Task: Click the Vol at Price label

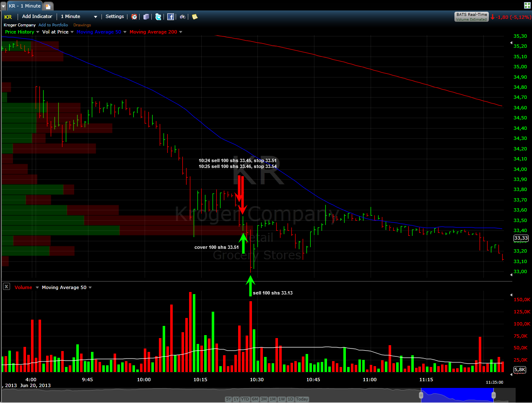Action: tap(55, 32)
